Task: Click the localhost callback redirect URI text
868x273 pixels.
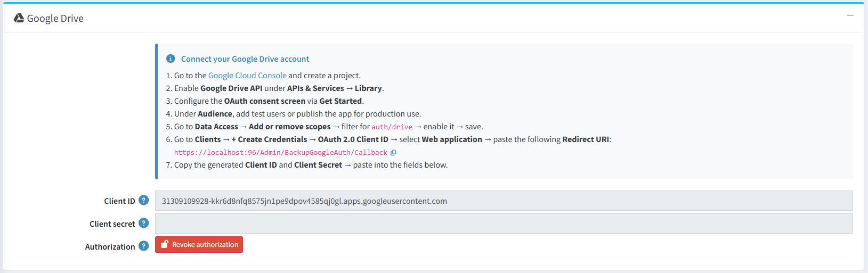Action: click(x=281, y=153)
